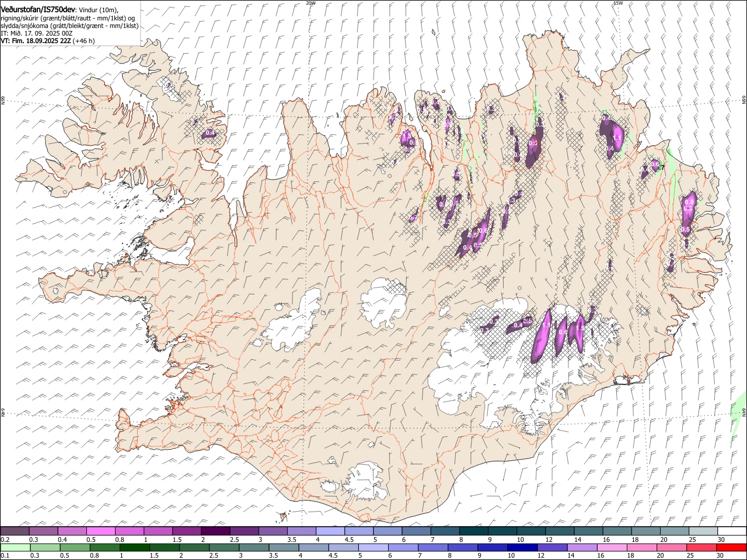Click lower legend swatch beginning at 4.5
This screenshot has height=560, width=747.
(x=343, y=547)
